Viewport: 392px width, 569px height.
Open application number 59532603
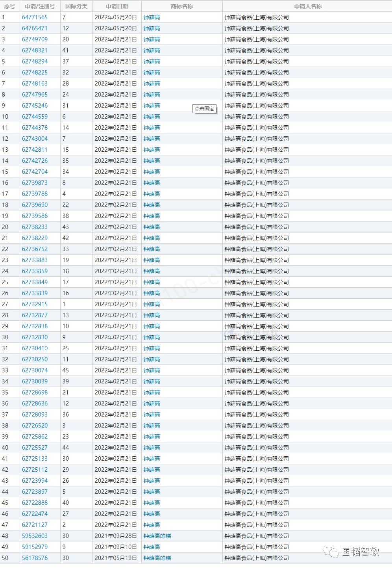click(35, 536)
